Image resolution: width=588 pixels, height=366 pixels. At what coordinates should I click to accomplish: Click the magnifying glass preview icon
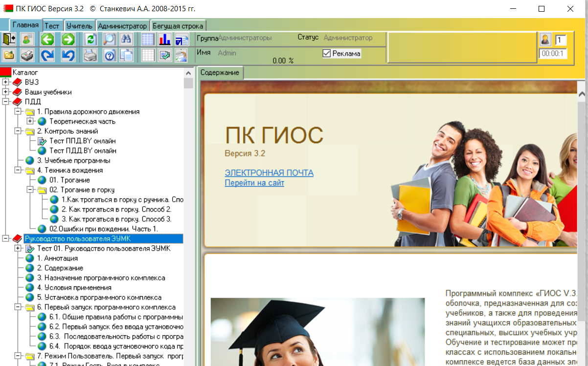coord(109,39)
